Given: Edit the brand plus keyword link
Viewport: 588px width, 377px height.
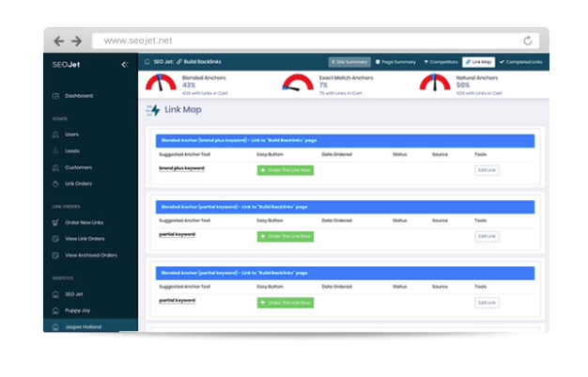Looking at the screenshot, I should (487, 170).
